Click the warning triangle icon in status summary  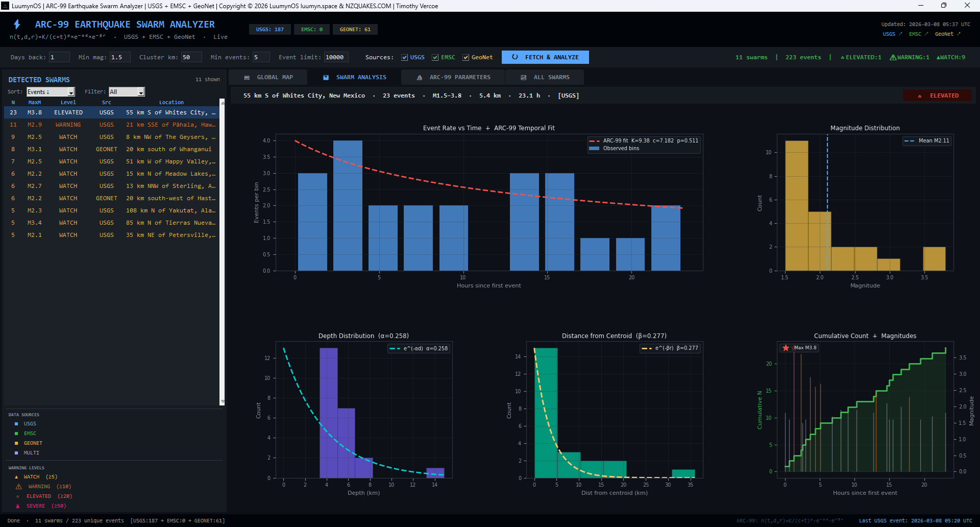point(893,57)
